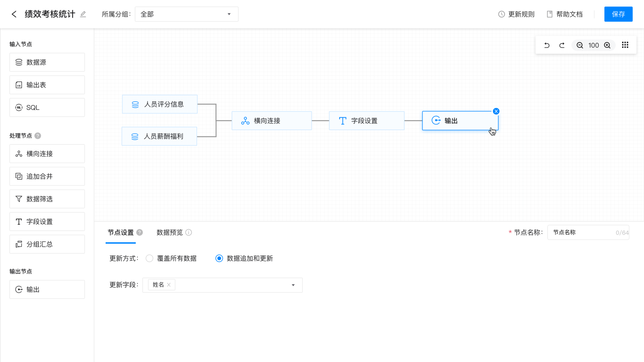Click the 分组汇总 icon in sidebar

19,244
